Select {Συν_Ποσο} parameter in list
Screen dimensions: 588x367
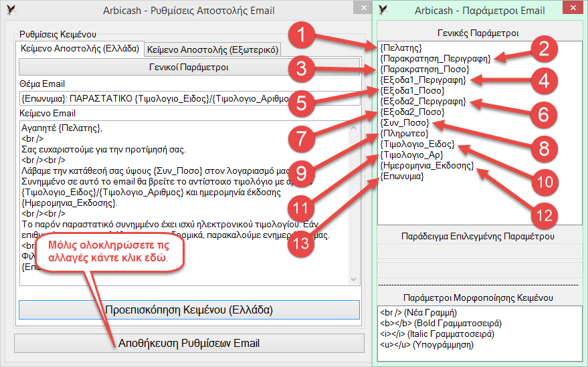click(x=405, y=123)
